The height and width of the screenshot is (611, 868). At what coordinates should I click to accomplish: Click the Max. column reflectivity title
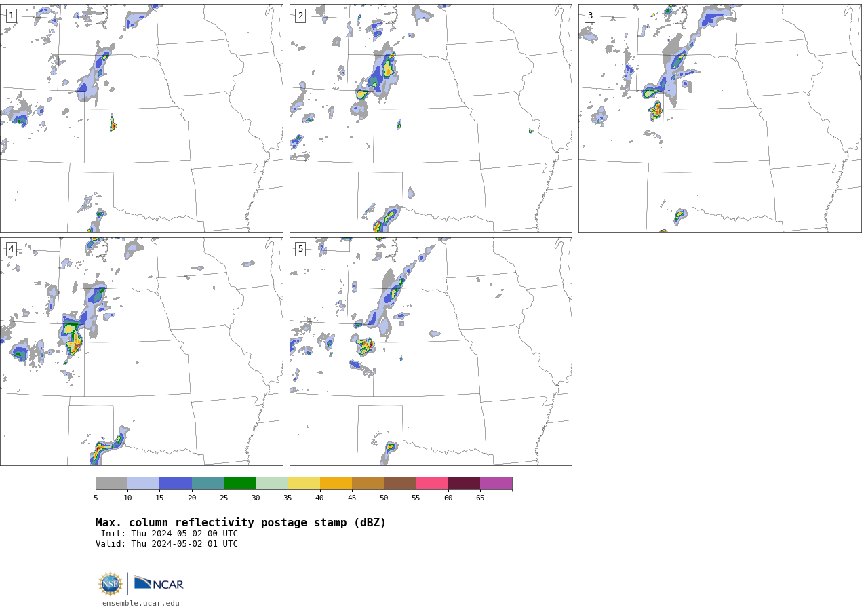click(x=241, y=523)
